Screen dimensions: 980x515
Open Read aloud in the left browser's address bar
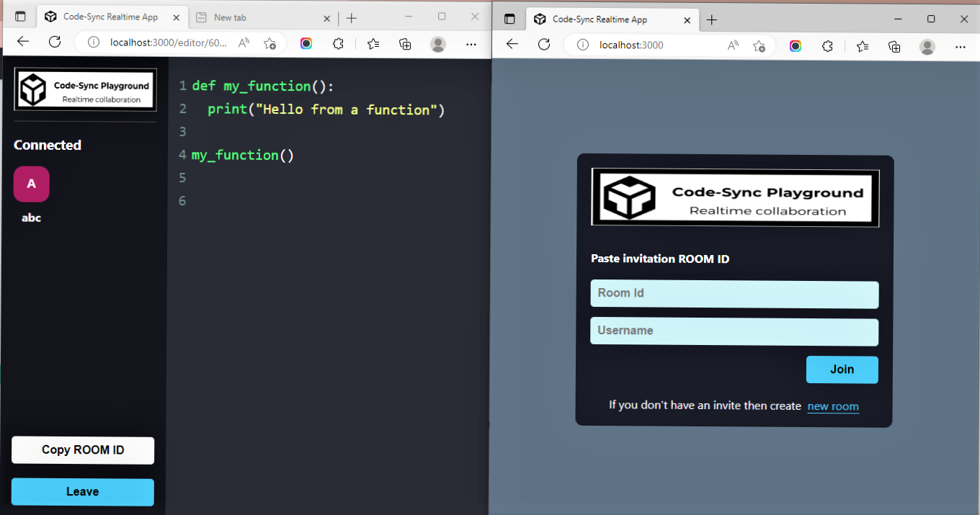point(244,43)
